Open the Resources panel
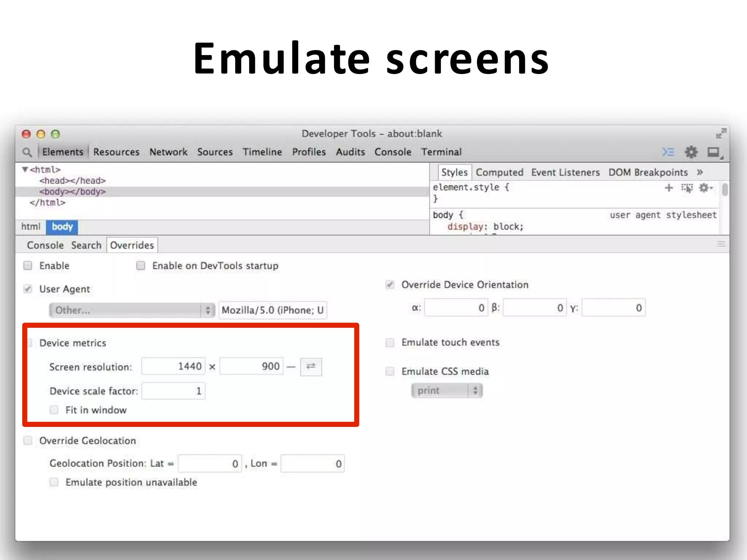This screenshot has width=747, height=560. point(116,152)
